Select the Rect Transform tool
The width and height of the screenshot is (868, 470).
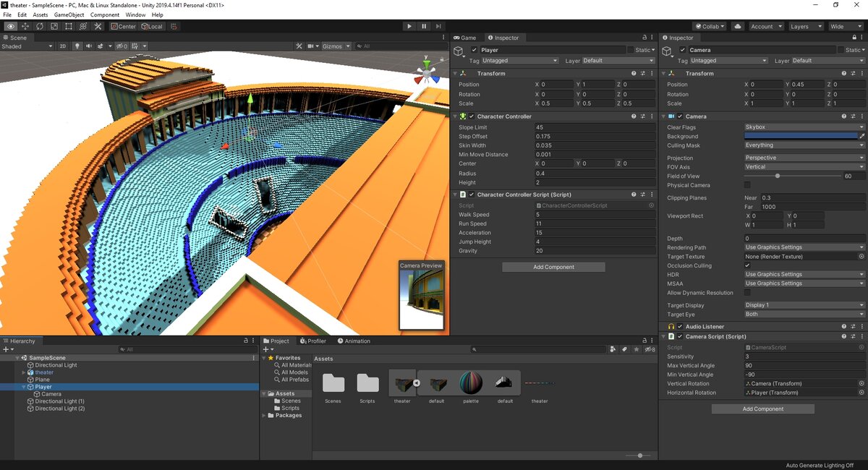coord(68,26)
